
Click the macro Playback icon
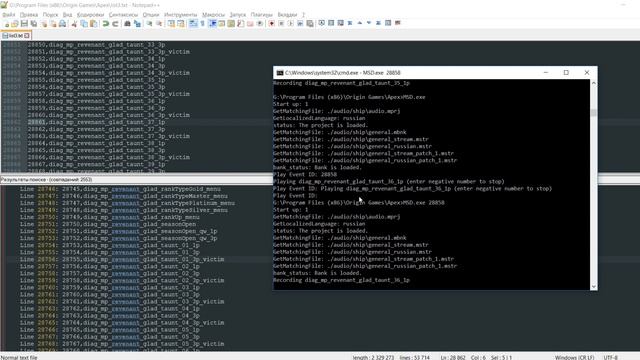pyautogui.click(x=291, y=24)
